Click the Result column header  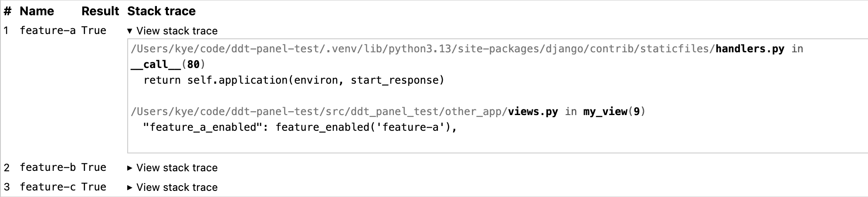pos(100,11)
